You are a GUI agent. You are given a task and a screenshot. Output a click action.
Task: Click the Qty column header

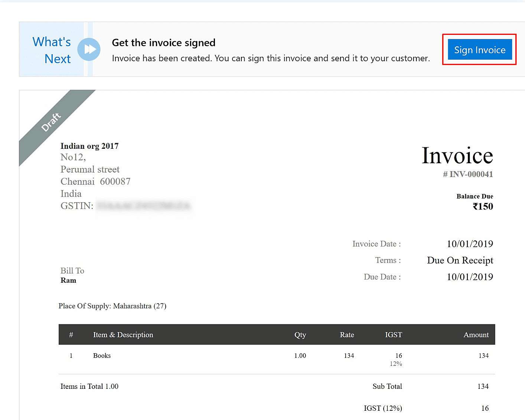[300, 334]
